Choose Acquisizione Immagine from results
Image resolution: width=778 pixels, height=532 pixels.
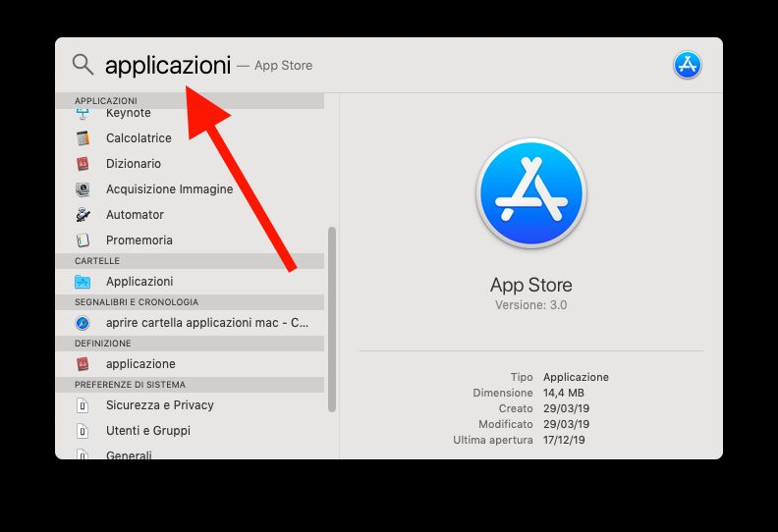coord(190,188)
